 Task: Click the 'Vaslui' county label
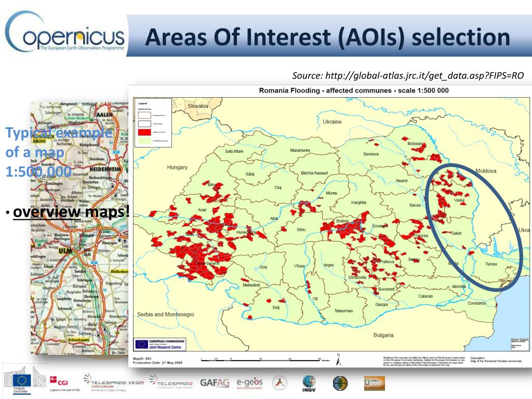[459, 200]
